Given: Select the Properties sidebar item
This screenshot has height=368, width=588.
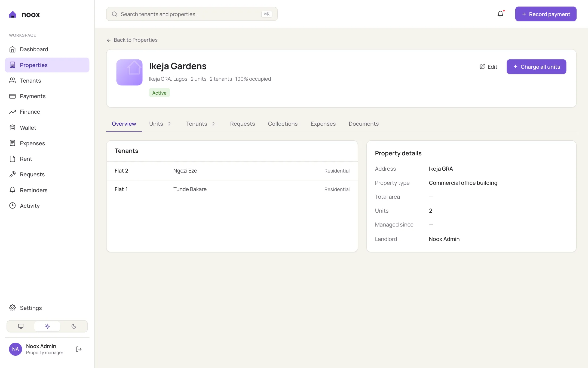Looking at the screenshot, I should [47, 65].
